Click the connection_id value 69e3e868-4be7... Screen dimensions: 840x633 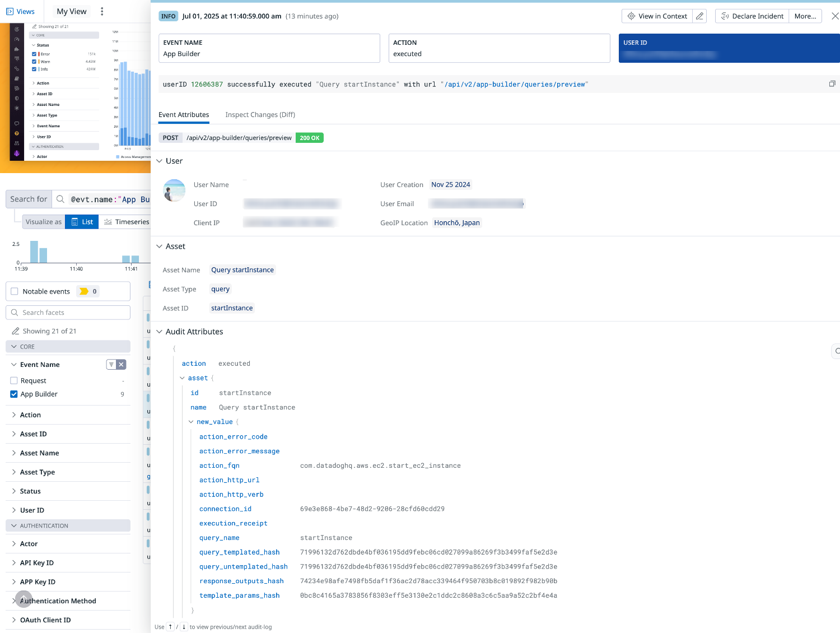372,509
